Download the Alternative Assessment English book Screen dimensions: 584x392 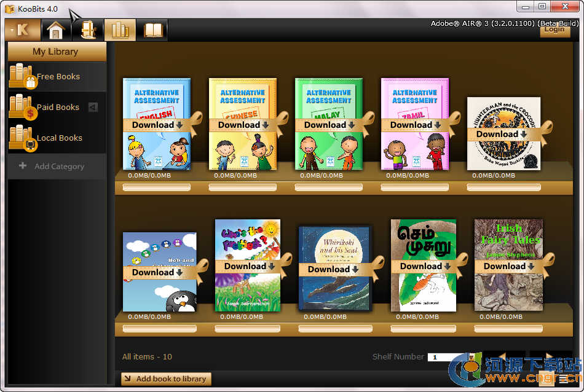tap(157, 125)
